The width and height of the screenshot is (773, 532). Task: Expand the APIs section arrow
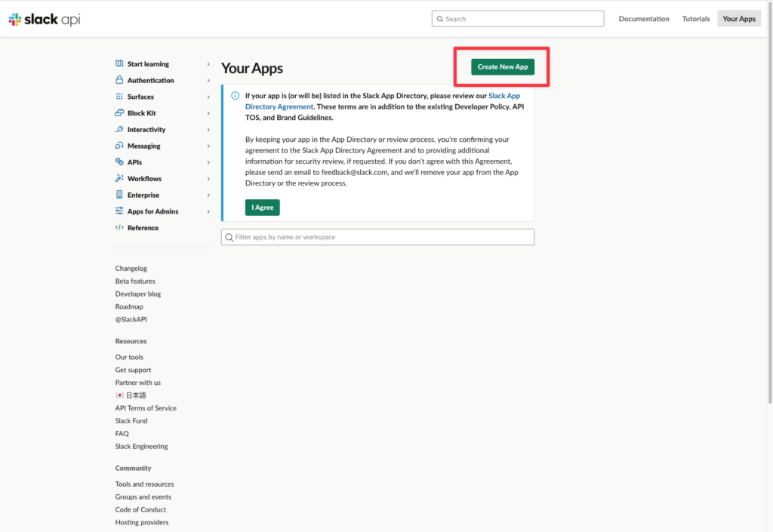pyautogui.click(x=208, y=162)
